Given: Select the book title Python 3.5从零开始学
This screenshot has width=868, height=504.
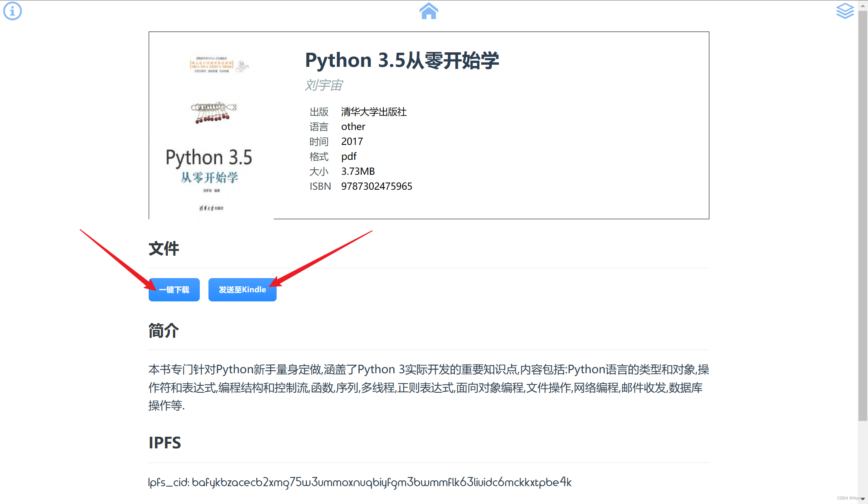Looking at the screenshot, I should click(x=402, y=60).
